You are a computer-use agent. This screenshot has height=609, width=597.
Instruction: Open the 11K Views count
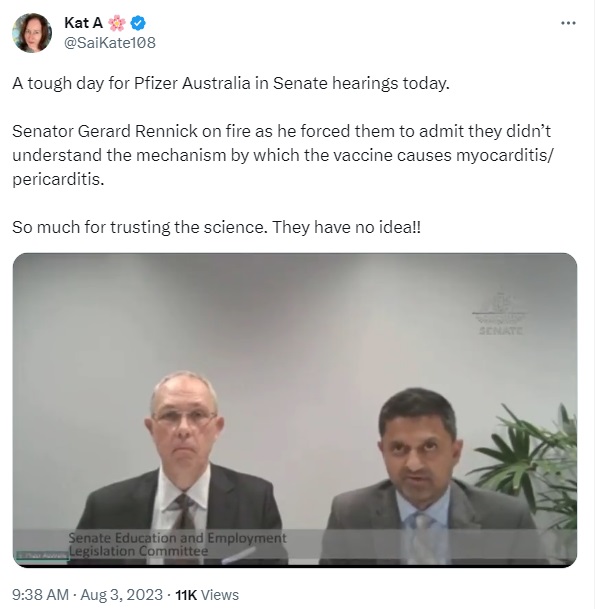click(207, 595)
